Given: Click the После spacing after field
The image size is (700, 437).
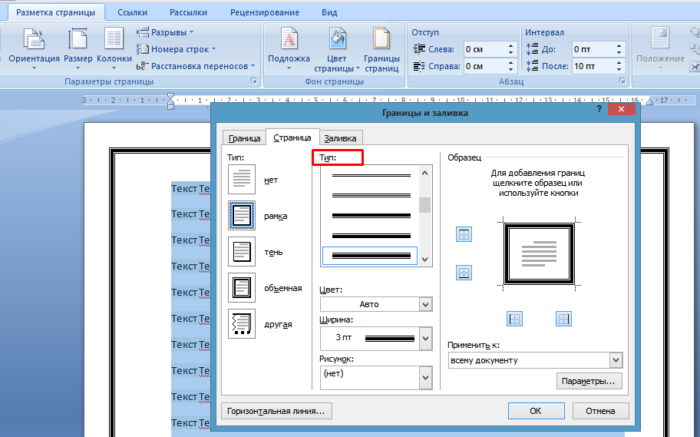Looking at the screenshot, I should point(594,66).
